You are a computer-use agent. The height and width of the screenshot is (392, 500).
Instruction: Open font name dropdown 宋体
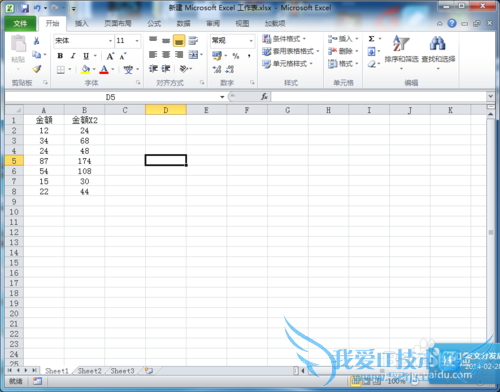110,41
